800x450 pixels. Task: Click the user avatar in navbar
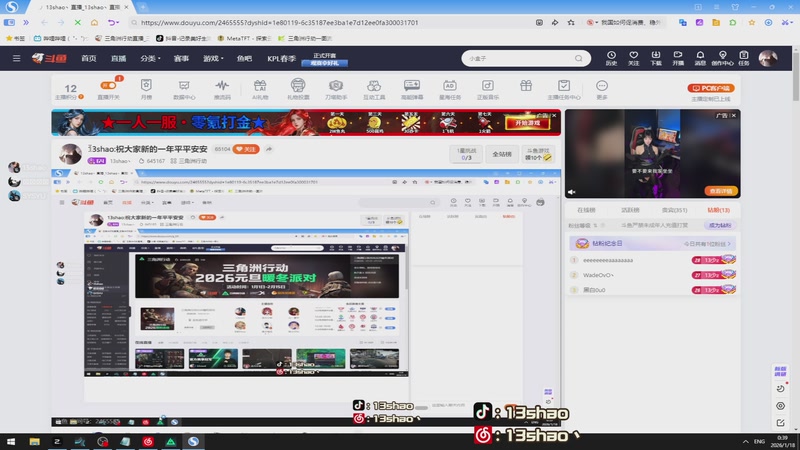pyautogui.click(x=768, y=58)
